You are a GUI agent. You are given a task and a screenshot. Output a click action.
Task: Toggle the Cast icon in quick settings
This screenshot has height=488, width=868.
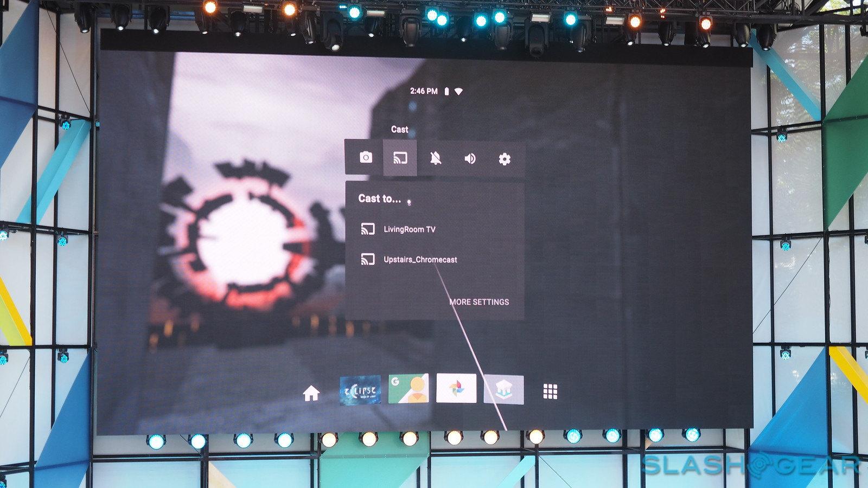(400, 158)
